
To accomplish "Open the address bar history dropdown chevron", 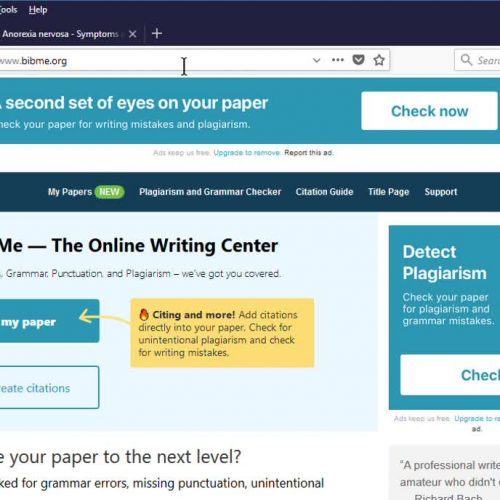I will [316, 60].
